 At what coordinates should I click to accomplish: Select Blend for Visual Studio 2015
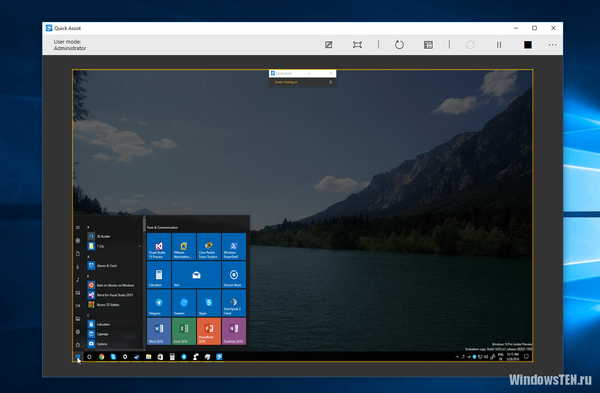point(114,295)
